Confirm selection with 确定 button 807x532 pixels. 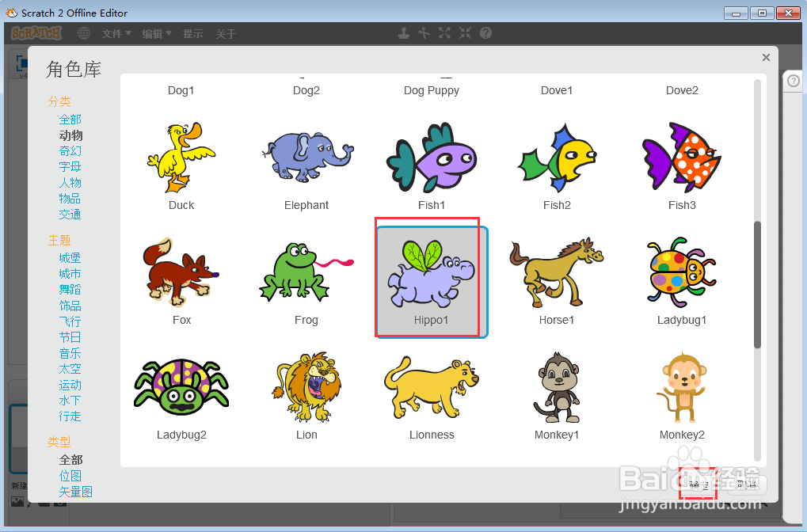[x=699, y=484]
